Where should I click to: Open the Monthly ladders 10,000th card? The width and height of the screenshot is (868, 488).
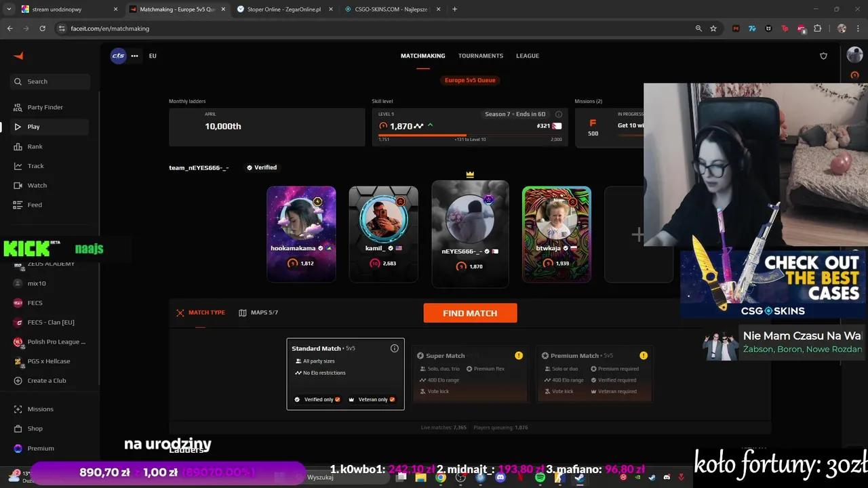pyautogui.click(x=267, y=127)
